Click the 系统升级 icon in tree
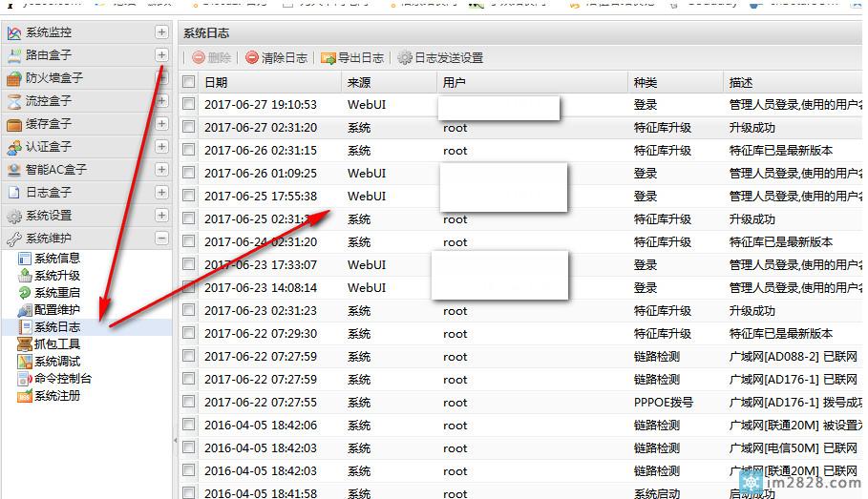868x499 pixels. (x=25, y=276)
